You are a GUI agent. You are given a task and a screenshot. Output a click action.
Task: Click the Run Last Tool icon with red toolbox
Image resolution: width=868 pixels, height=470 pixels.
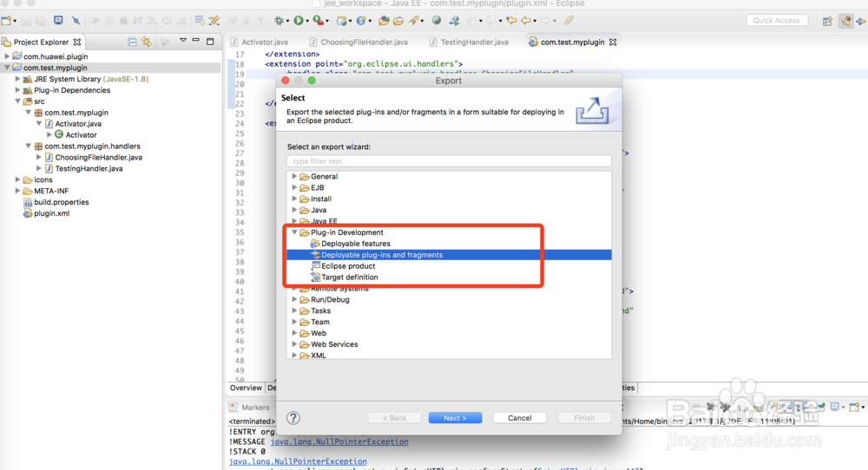(x=318, y=21)
